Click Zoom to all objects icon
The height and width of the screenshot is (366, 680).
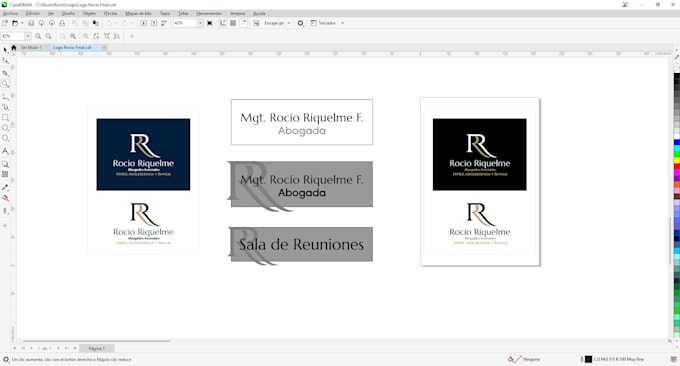(x=73, y=36)
